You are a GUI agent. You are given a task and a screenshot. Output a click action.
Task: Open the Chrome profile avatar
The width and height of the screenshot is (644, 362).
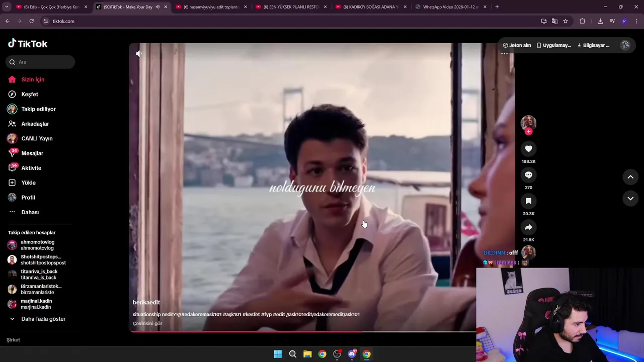point(624,21)
